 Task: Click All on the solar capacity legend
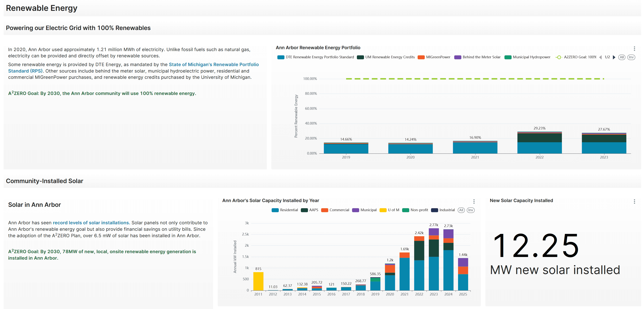(461, 210)
